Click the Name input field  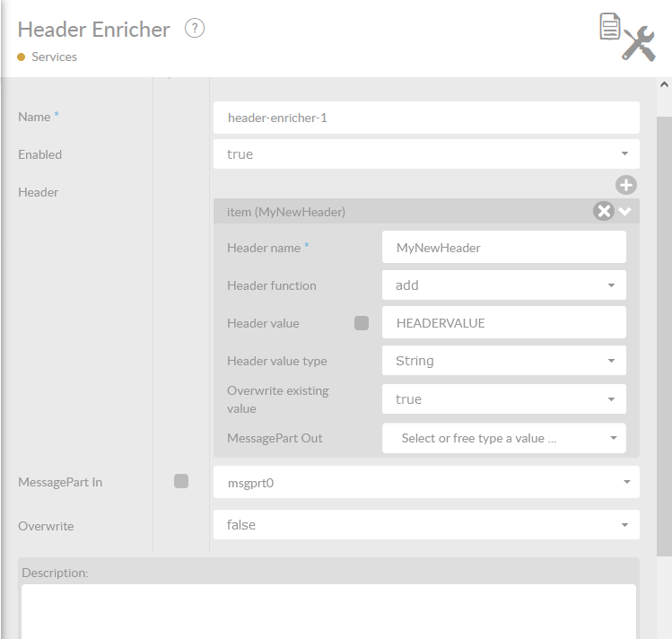426,118
